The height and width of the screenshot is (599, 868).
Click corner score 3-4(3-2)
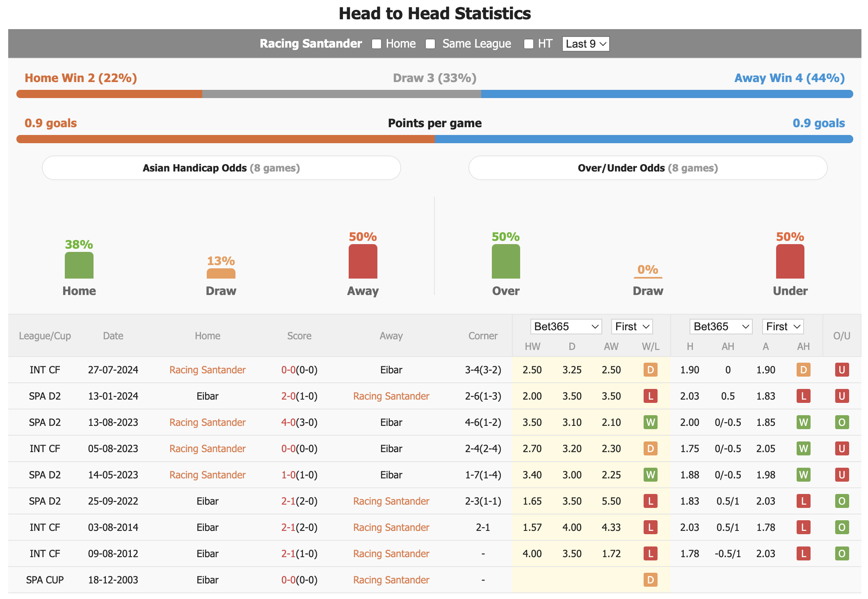[x=483, y=370]
